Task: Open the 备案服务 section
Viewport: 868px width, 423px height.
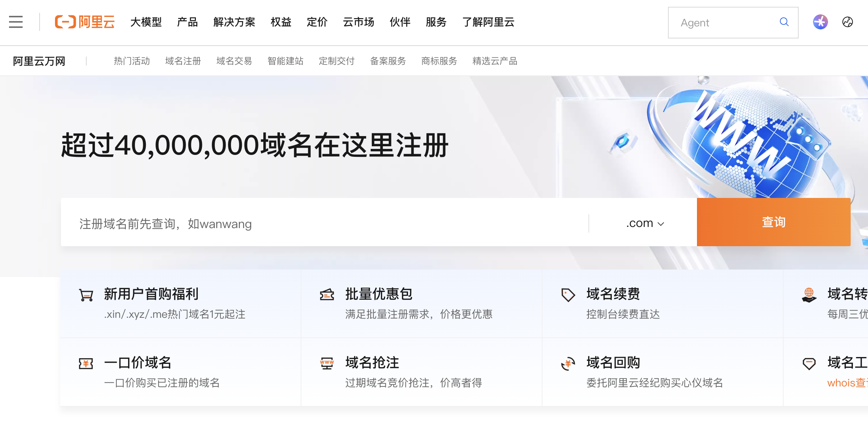Action: click(x=388, y=61)
